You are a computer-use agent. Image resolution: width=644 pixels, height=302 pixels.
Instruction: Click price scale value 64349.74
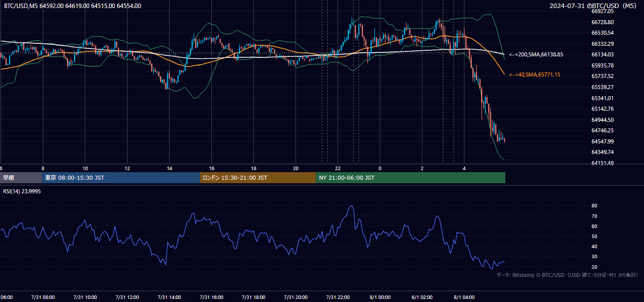pos(602,152)
